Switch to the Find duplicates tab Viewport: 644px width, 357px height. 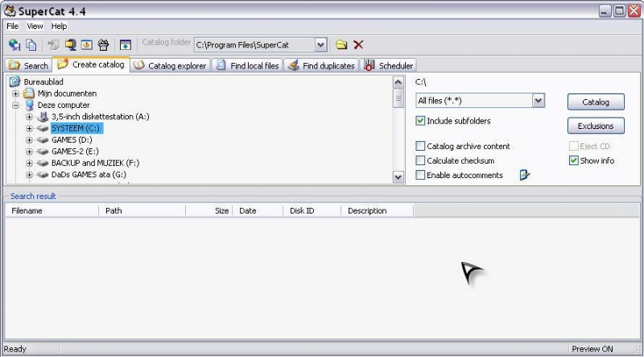[321, 65]
